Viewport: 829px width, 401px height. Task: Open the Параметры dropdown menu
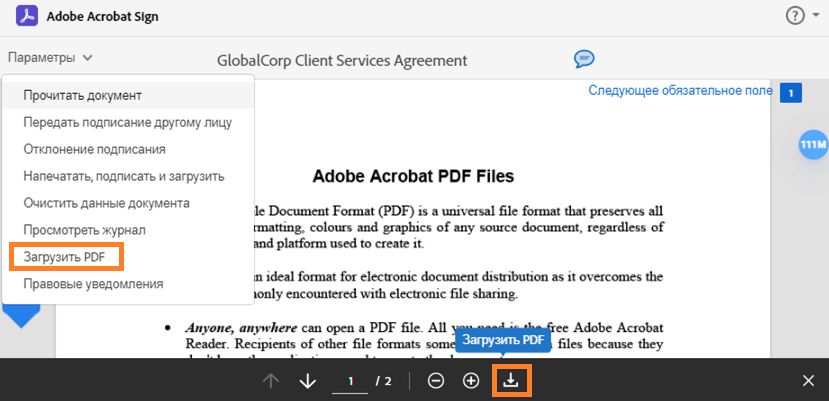click(x=50, y=58)
